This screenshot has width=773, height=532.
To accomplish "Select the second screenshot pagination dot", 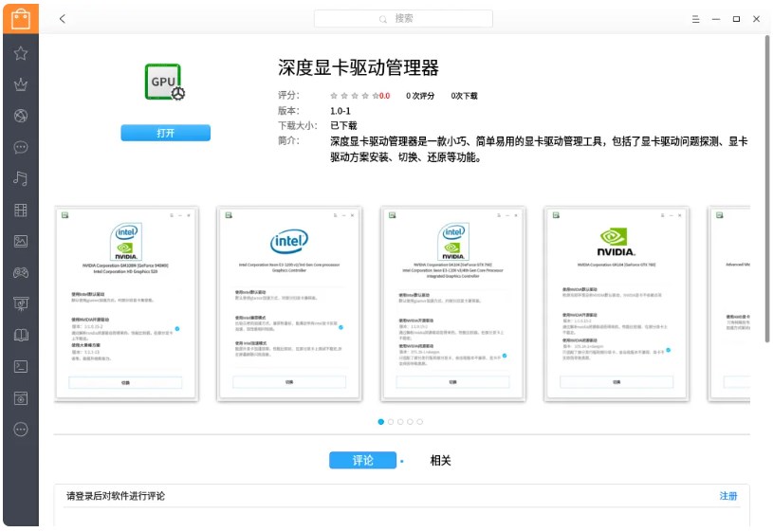I will click(391, 422).
